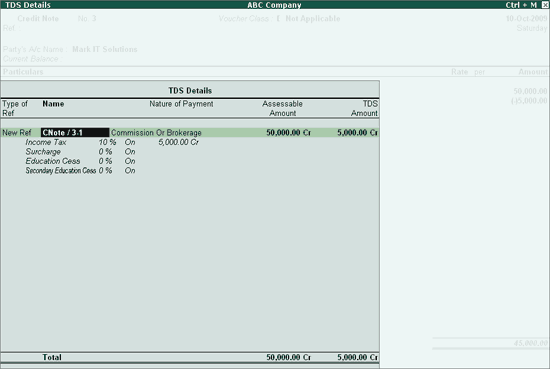Click the Party's A/c Name Mark IT Solutions

(105, 49)
